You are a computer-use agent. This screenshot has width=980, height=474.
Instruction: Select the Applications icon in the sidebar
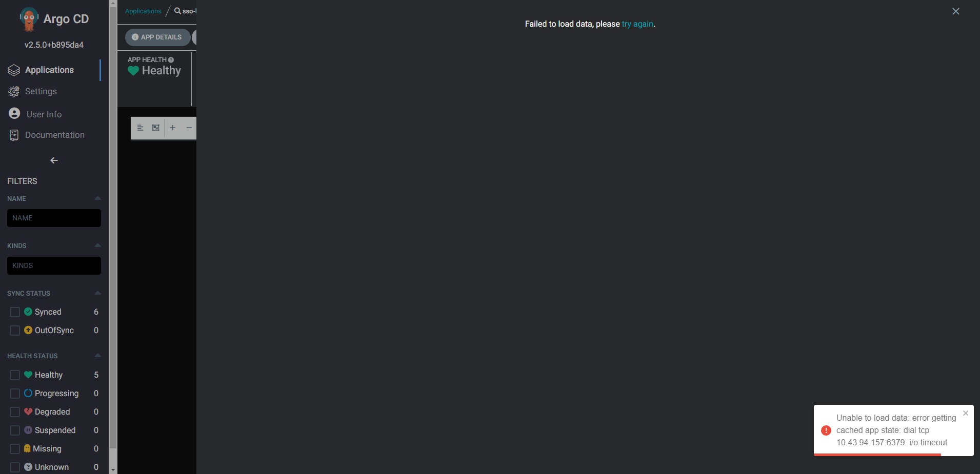click(13, 70)
